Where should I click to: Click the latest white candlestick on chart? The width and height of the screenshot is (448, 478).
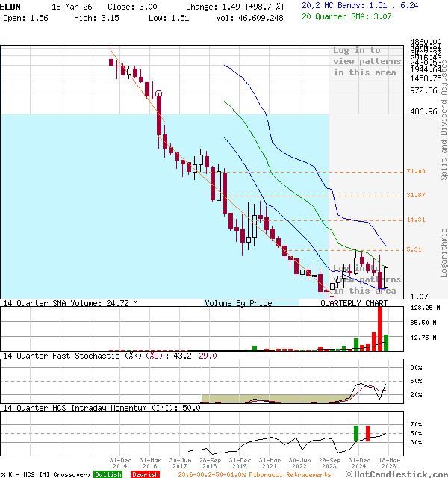(x=386, y=278)
